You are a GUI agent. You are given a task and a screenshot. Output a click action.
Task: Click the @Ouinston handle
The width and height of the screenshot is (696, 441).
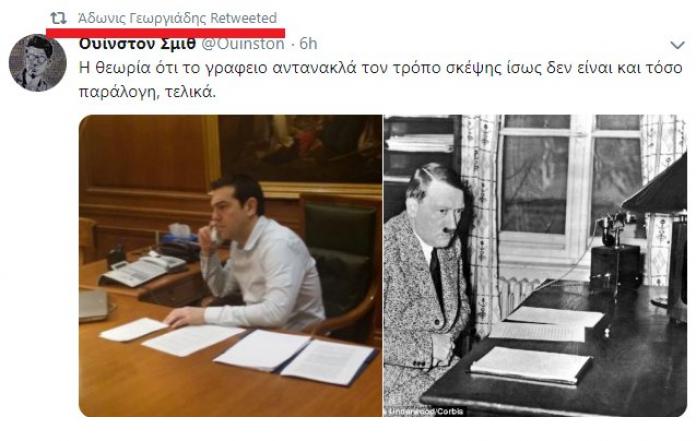pyautogui.click(x=243, y=43)
